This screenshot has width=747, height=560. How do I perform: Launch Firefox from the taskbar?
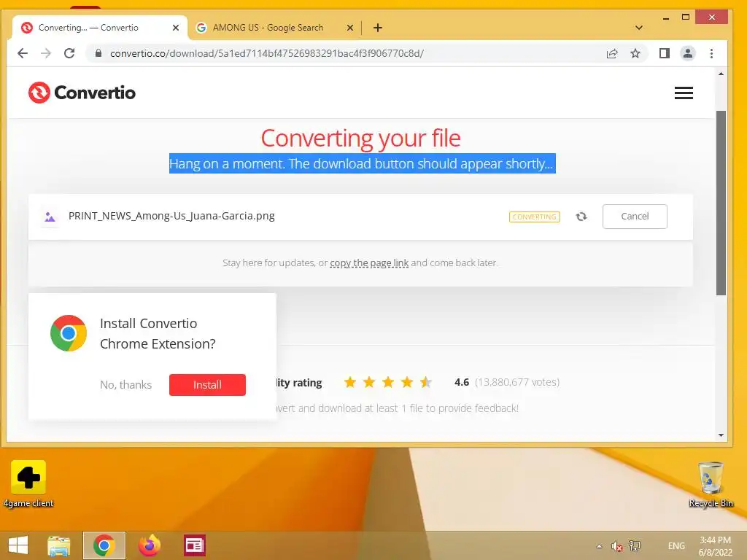(149, 545)
